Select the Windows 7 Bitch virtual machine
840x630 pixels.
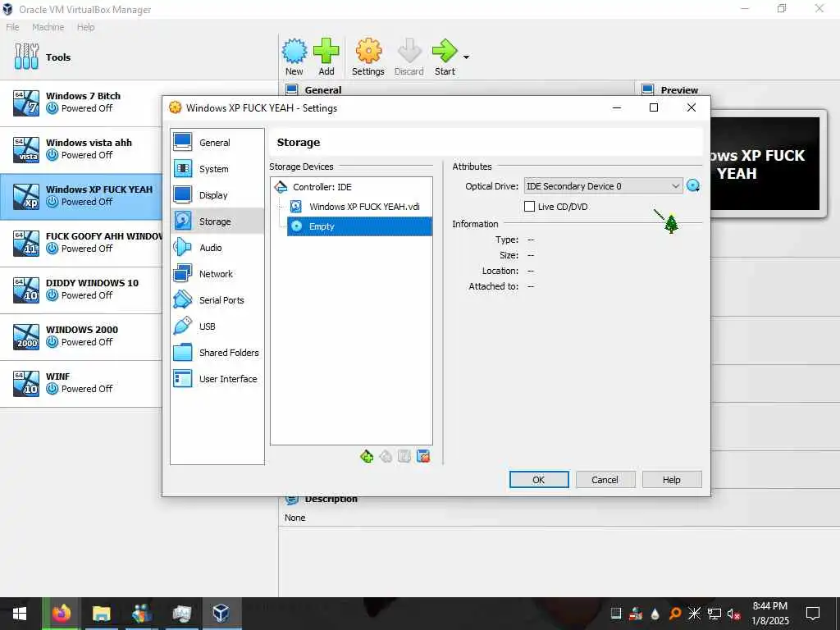(x=81, y=103)
